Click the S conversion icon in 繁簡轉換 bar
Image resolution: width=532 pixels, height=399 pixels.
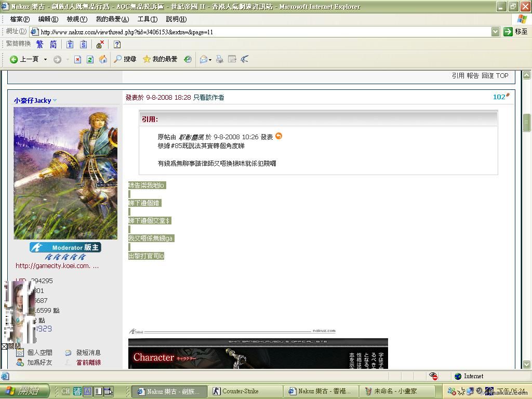(84, 45)
